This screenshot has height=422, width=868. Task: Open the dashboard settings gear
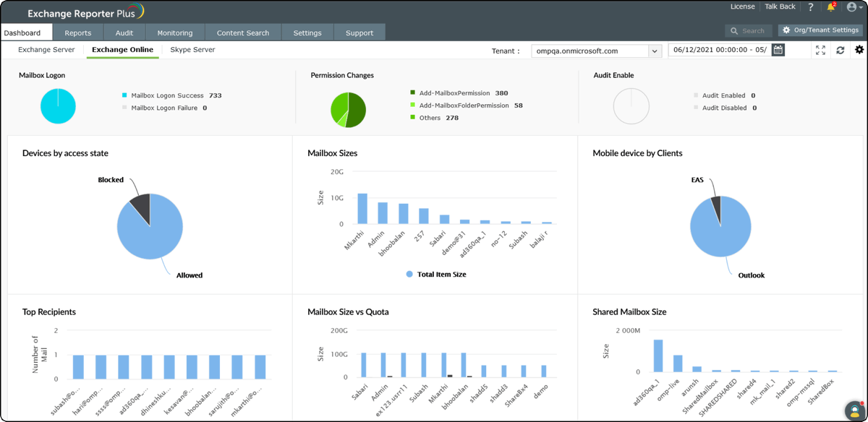859,50
